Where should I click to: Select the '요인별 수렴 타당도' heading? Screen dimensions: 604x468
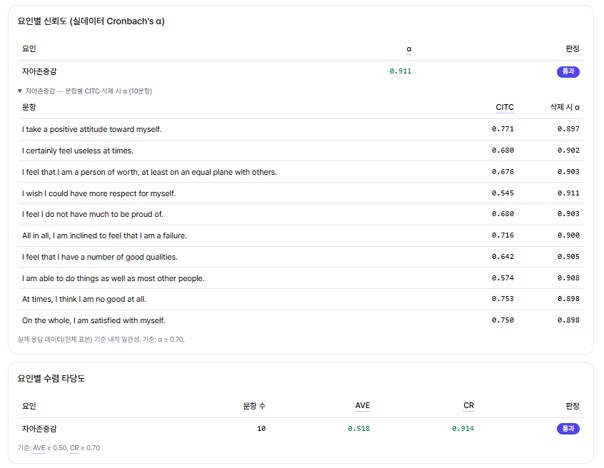[x=51, y=379]
